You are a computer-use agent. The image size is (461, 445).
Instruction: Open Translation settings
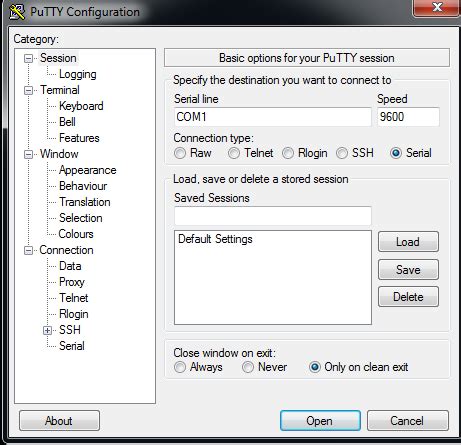click(85, 202)
